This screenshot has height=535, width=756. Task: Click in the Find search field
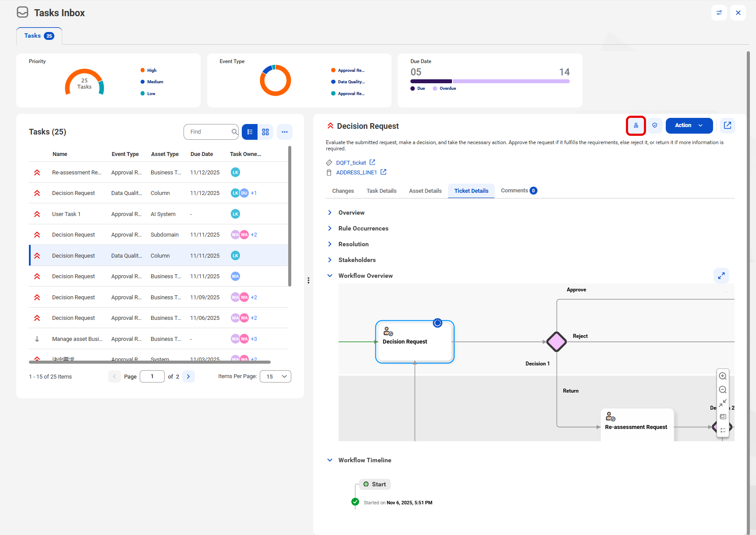tap(210, 132)
